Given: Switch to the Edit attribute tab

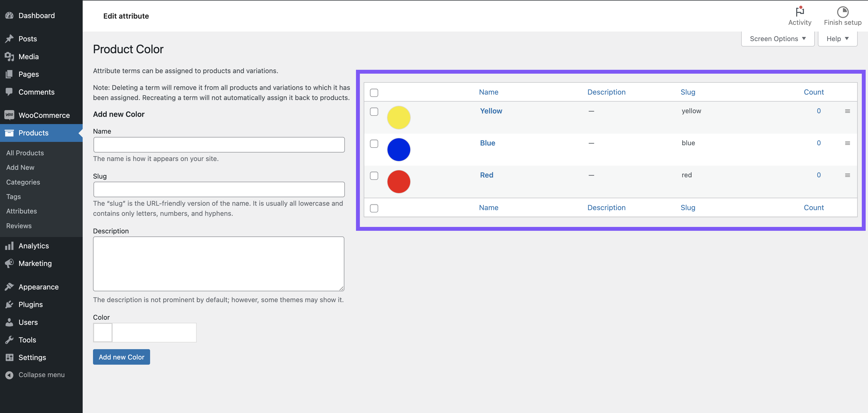Looking at the screenshot, I should pyautogui.click(x=126, y=16).
